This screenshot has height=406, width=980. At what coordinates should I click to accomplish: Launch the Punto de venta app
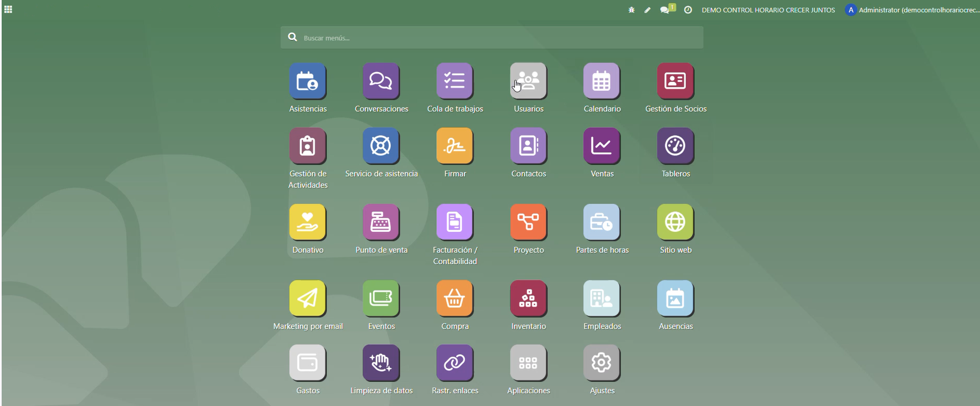[x=381, y=222]
